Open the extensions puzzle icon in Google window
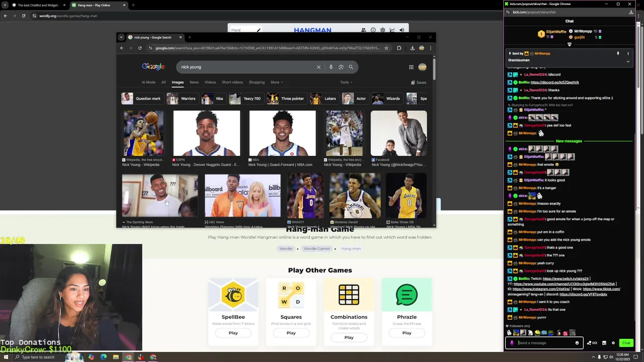 tap(399, 48)
